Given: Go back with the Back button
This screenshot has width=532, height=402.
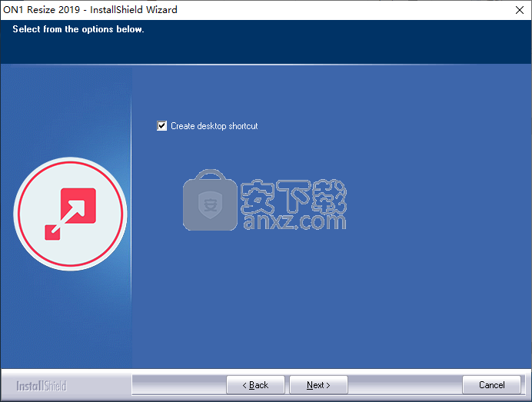Looking at the screenshot, I should pyautogui.click(x=255, y=385).
